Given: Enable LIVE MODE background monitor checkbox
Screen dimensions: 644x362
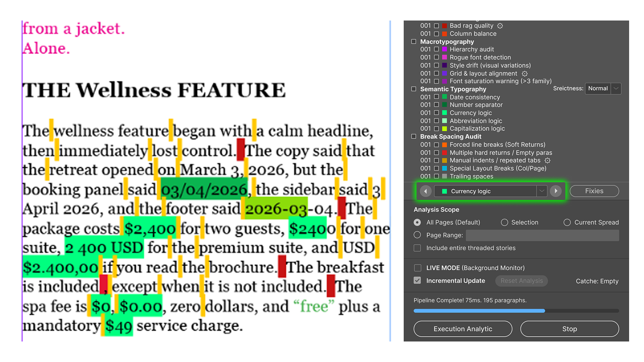Looking at the screenshot, I should [x=417, y=268].
